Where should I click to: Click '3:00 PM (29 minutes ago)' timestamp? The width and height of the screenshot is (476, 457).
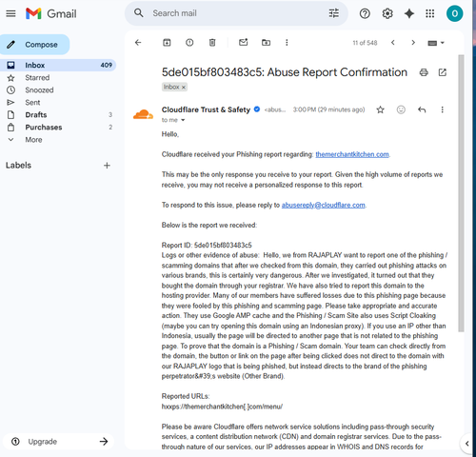[328, 109]
